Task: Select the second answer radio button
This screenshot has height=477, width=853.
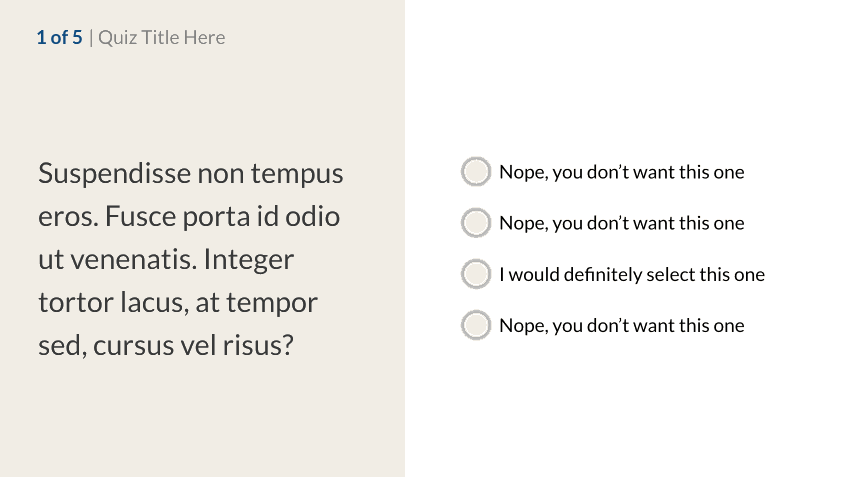Action: (x=476, y=223)
